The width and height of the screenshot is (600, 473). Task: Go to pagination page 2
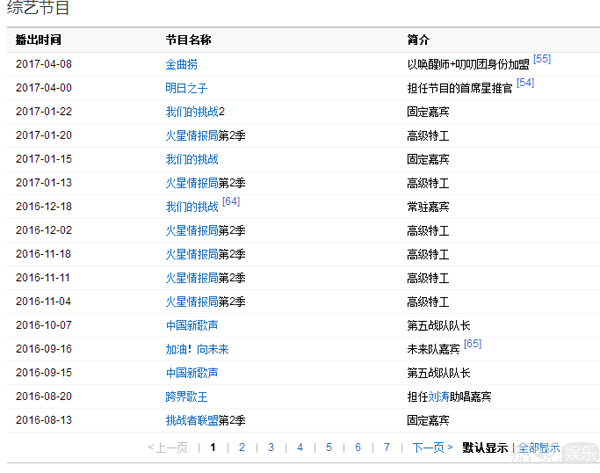pyautogui.click(x=242, y=447)
